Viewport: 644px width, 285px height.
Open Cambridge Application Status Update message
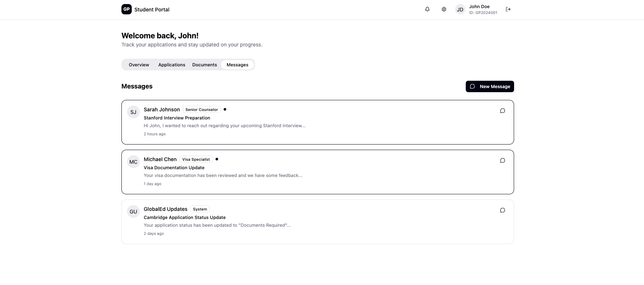click(185, 218)
